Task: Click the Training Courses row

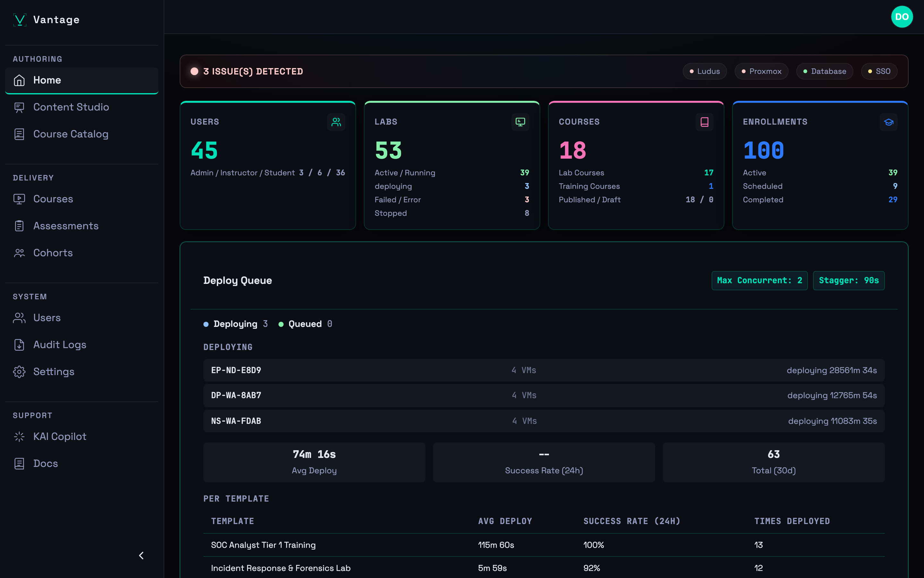Action: click(636, 186)
